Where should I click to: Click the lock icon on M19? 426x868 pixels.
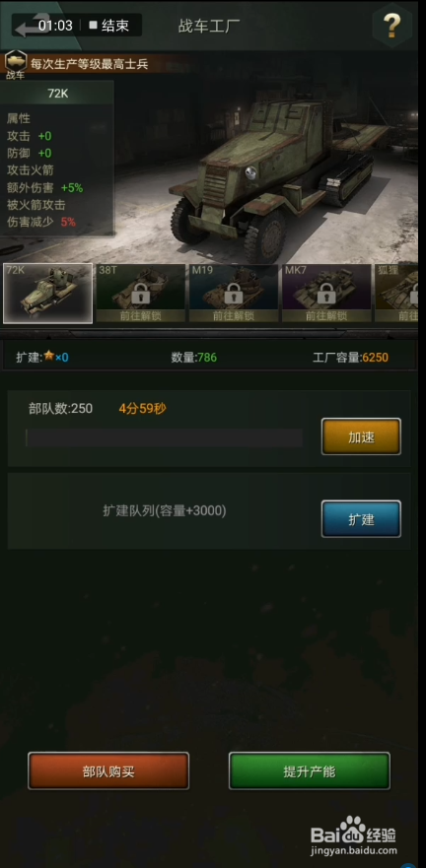coord(234,294)
